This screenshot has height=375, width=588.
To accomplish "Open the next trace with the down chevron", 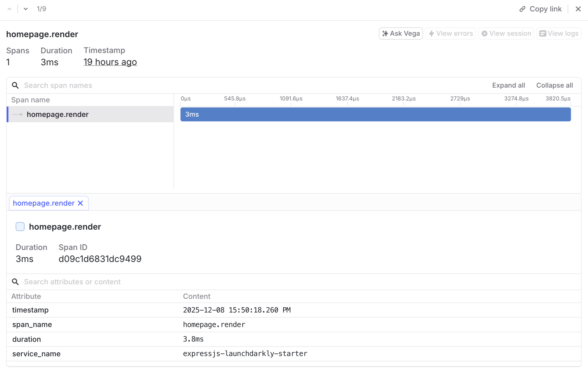I will [25, 9].
